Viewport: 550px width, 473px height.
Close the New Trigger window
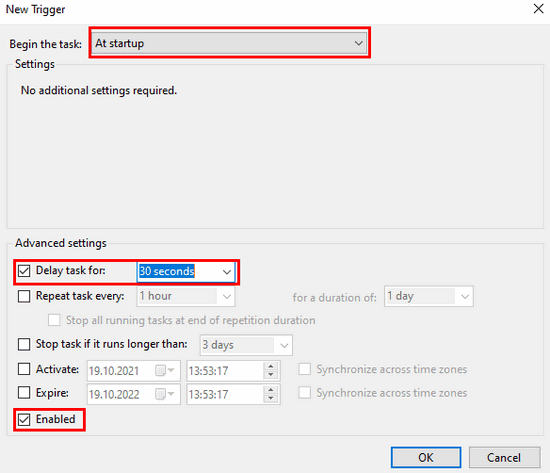click(x=538, y=9)
